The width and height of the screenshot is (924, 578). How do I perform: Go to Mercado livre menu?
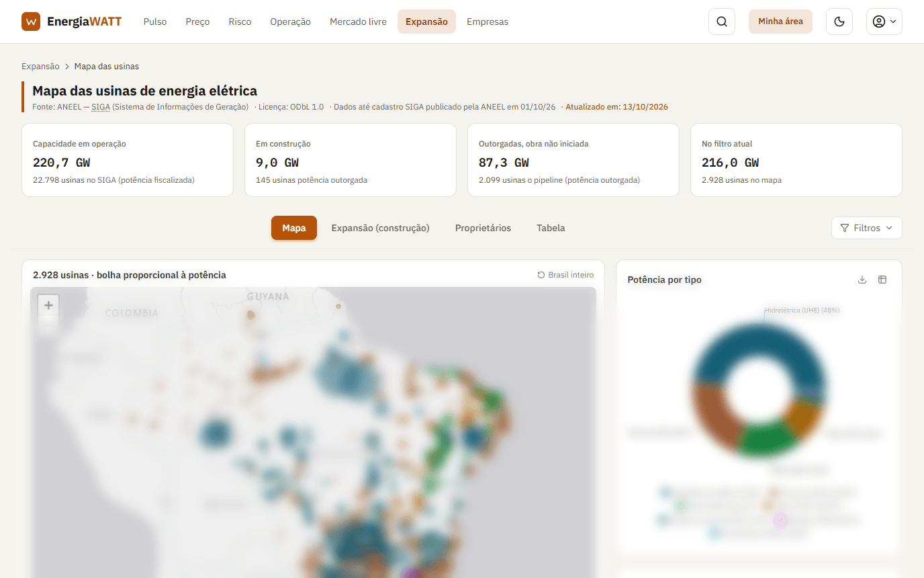click(x=358, y=22)
